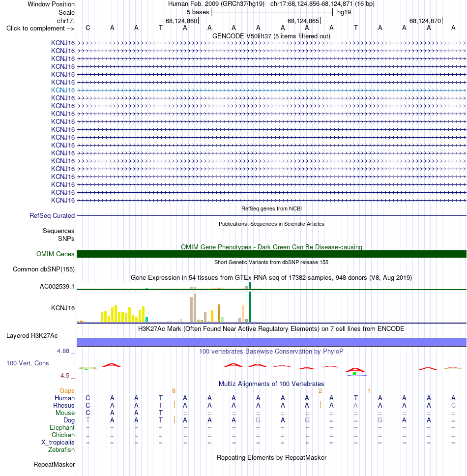The height and width of the screenshot is (476, 467).
Task: Click the 68,124,860 position marker
Action: click(x=181, y=21)
